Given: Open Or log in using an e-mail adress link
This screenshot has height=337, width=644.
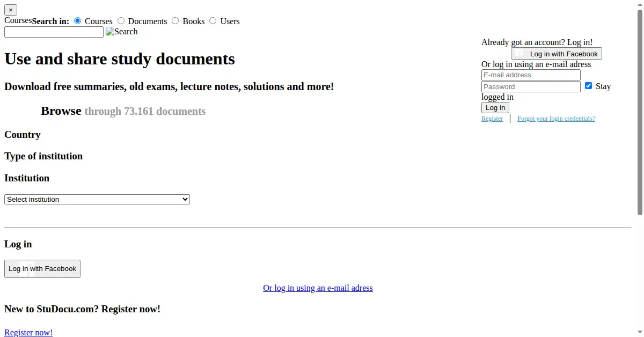Looking at the screenshot, I should click(318, 288).
